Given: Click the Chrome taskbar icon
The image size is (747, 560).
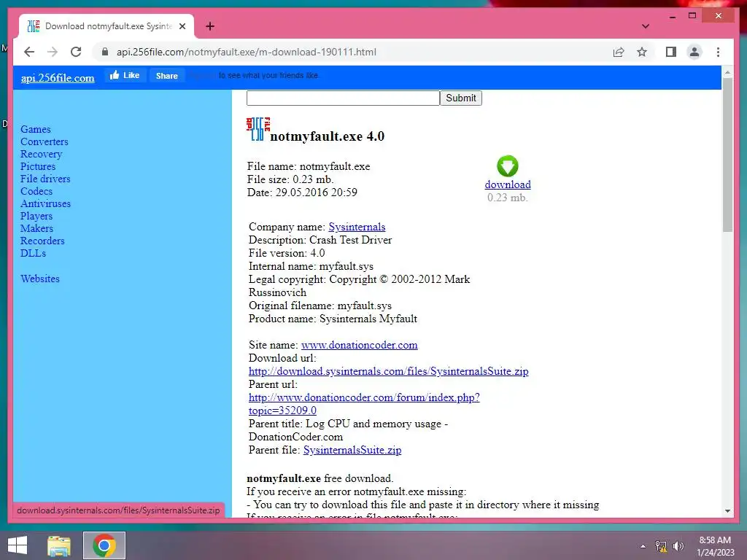Looking at the screenshot, I should [x=104, y=545].
